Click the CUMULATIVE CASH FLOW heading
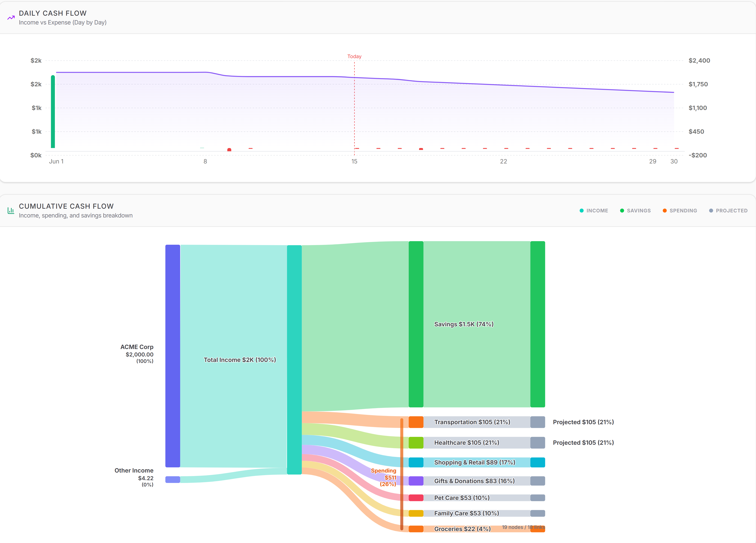The width and height of the screenshot is (756, 543). [x=66, y=206]
